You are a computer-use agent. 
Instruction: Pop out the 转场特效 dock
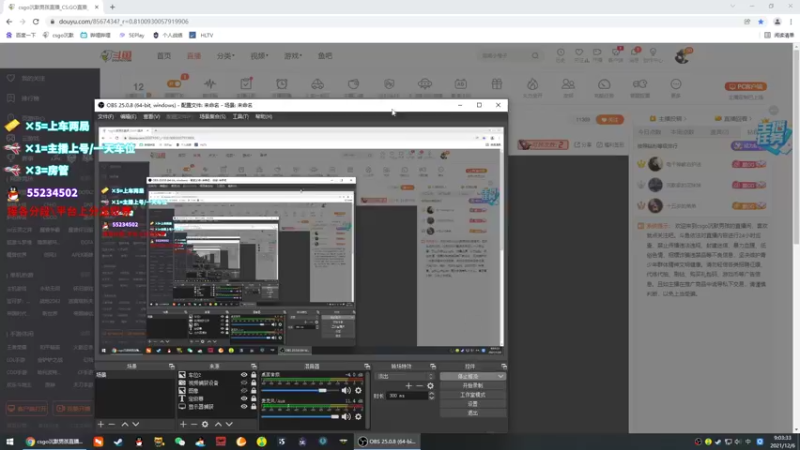(433, 366)
